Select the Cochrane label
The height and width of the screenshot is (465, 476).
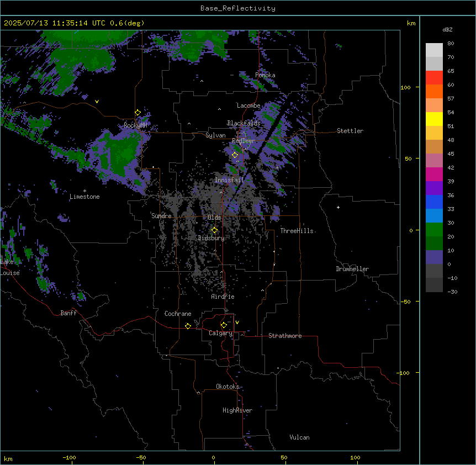(x=178, y=314)
